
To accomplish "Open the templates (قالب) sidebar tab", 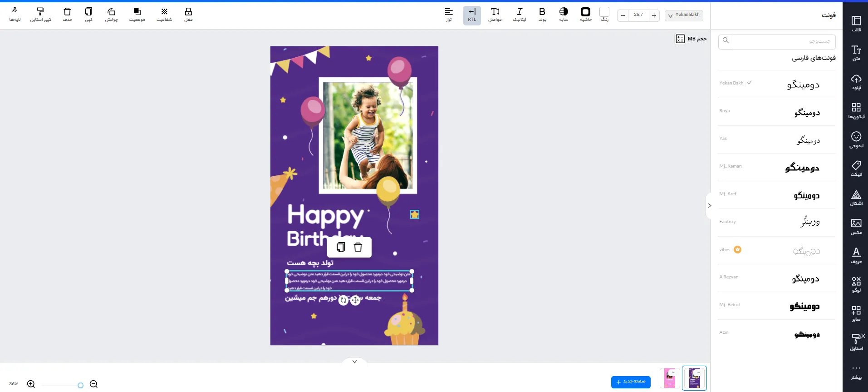I will click(856, 24).
